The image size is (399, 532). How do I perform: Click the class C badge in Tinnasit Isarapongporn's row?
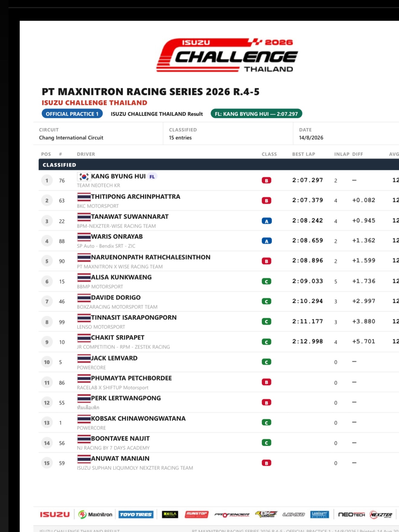(x=266, y=322)
